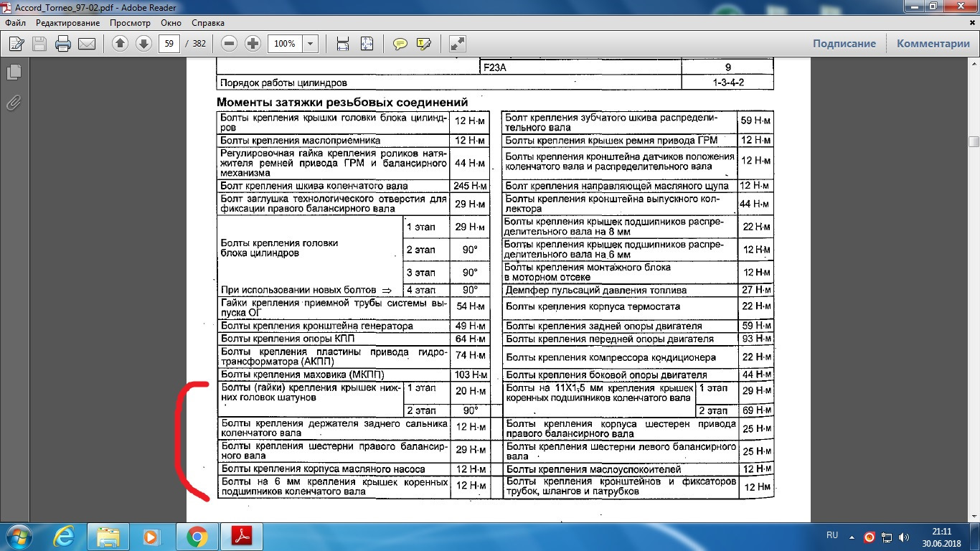Open the Файл menu
The image size is (980, 551).
(x=15, y=22)
